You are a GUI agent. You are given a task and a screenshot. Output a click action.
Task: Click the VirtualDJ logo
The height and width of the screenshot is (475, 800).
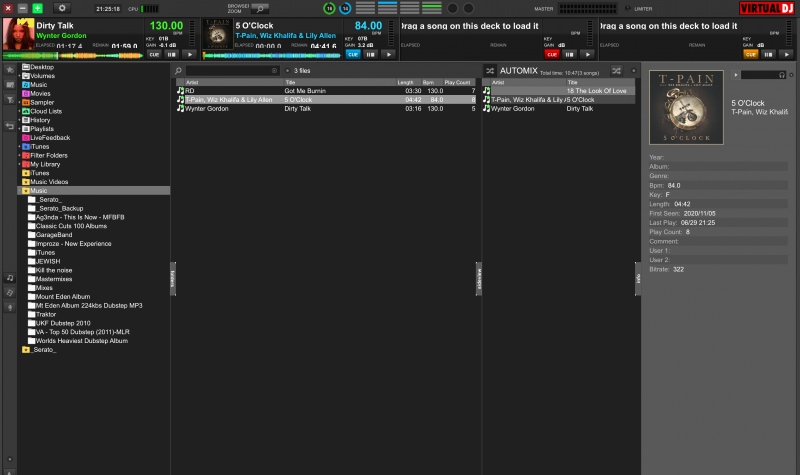point(767,8)
